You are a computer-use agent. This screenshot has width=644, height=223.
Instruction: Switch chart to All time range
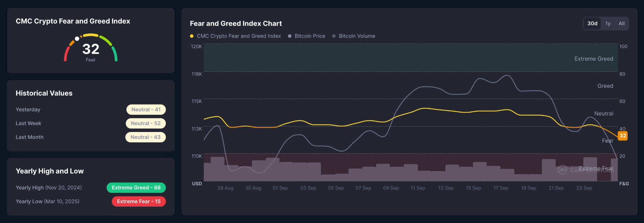pyautogui.click(x=621, y=24)
